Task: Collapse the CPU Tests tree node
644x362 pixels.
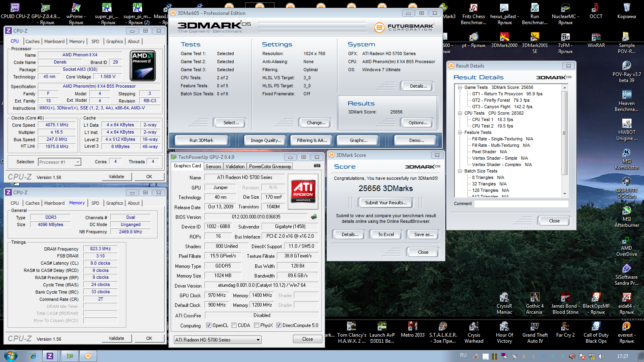Action: (x=460, y=113)
